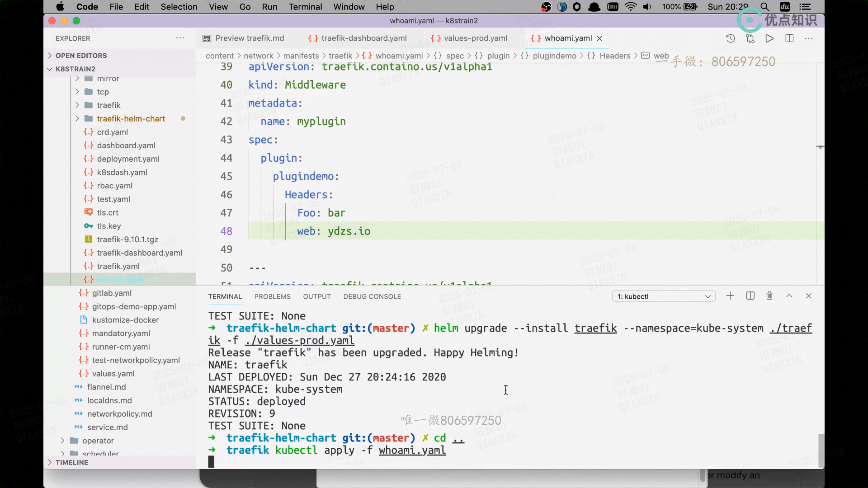This screenshot has height=488, width=868.
Task: Expand the traefik-helm-chart folder
Action: click(131, 118)
